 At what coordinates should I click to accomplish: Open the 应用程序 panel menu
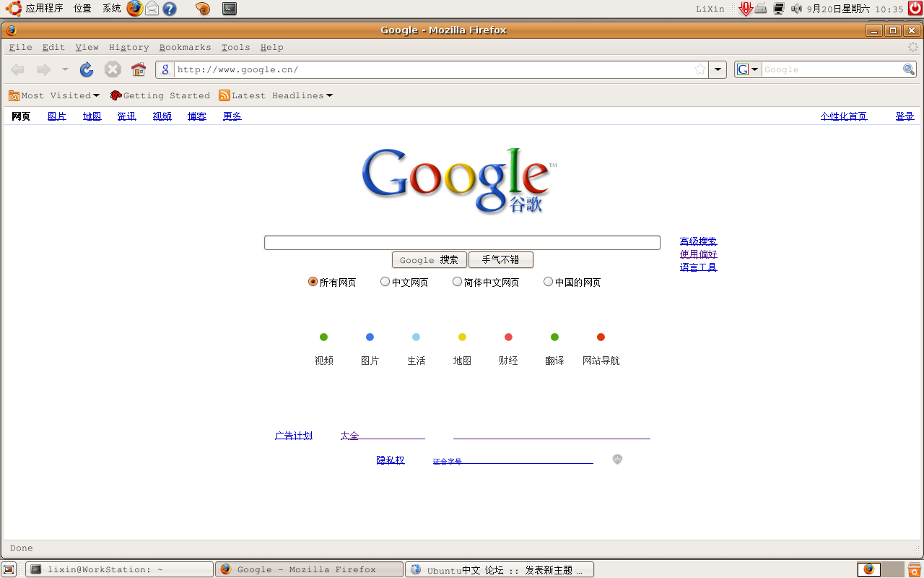click(x=44, y=9)
